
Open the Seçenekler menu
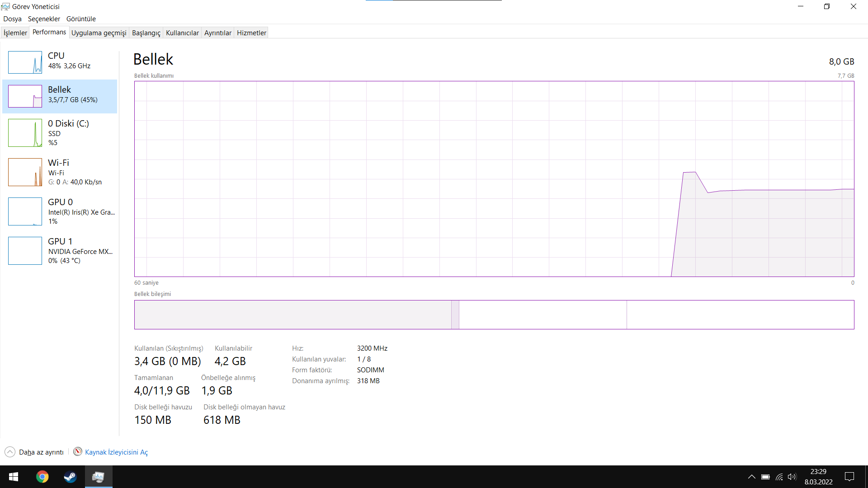[44, 19]
